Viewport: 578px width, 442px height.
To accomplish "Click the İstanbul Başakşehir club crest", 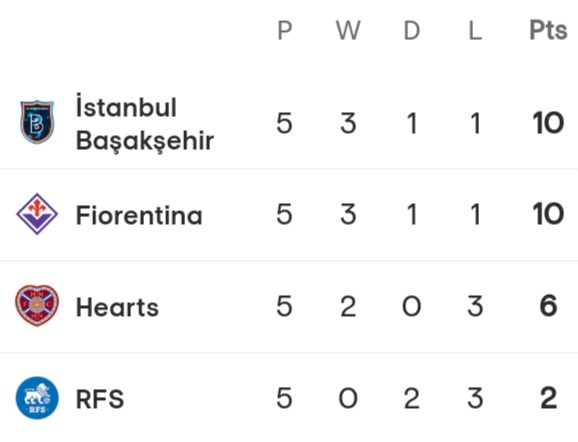I will tap(37, 122).
